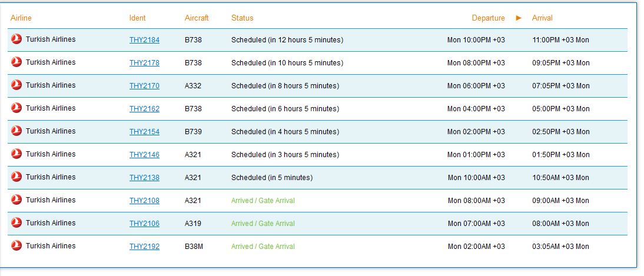644x276 pixels.
Task: Open the THY2138 flight page
Action: pos(144,178)
